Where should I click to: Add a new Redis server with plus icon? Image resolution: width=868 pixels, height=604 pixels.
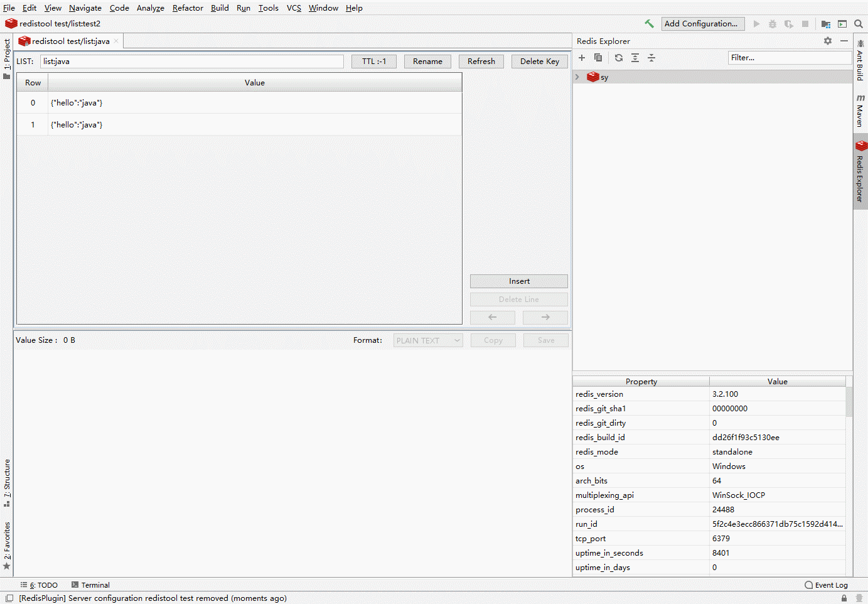(x=582, y=58)
